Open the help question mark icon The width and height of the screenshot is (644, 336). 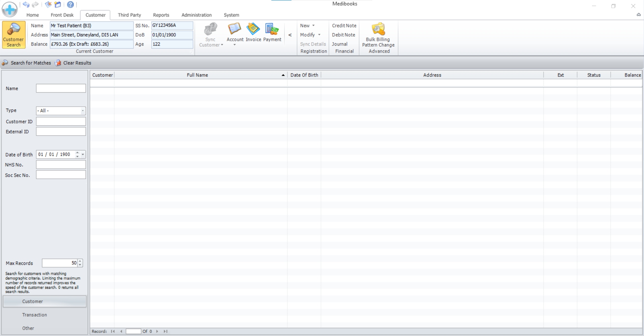coord(70,5)
